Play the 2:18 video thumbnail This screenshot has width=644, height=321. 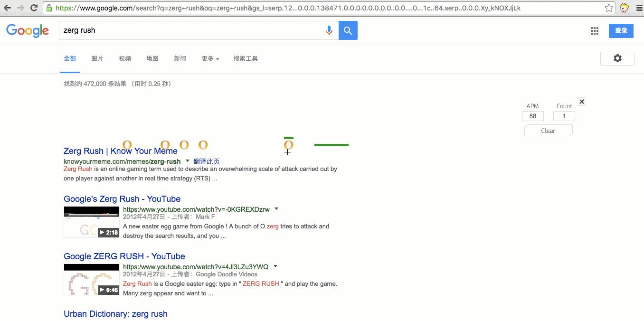click(x=92, y=222)
